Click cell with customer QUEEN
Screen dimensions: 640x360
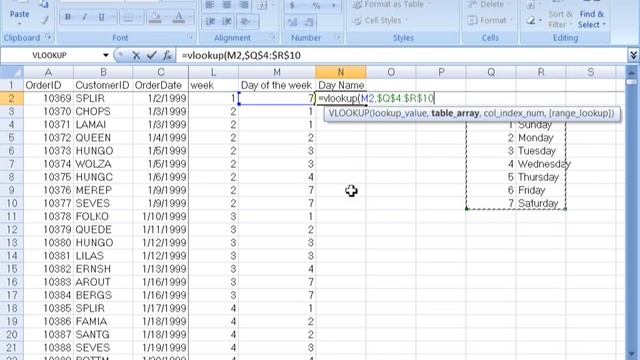pyautogui.click(x=103, y=138)
